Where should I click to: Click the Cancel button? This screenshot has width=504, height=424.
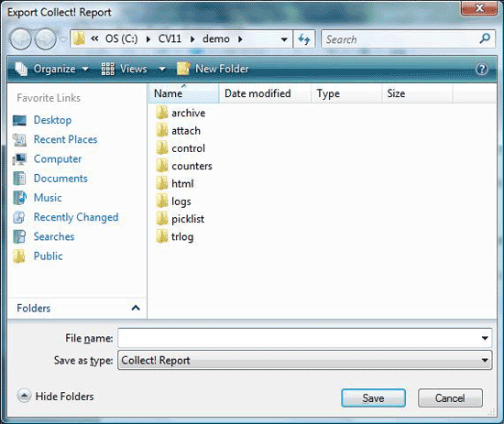pos(450,398)
